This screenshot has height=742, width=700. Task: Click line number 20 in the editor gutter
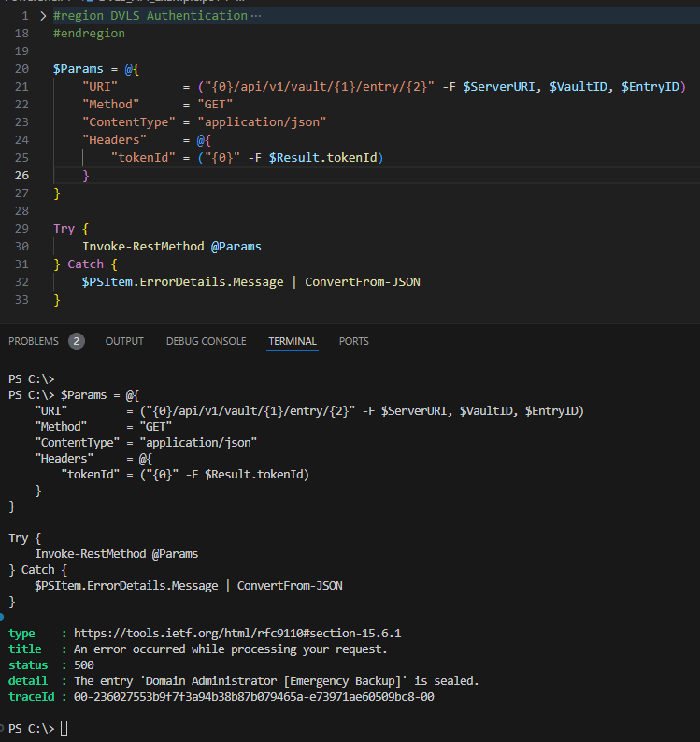pyautogui.click(x=21, y=69)
